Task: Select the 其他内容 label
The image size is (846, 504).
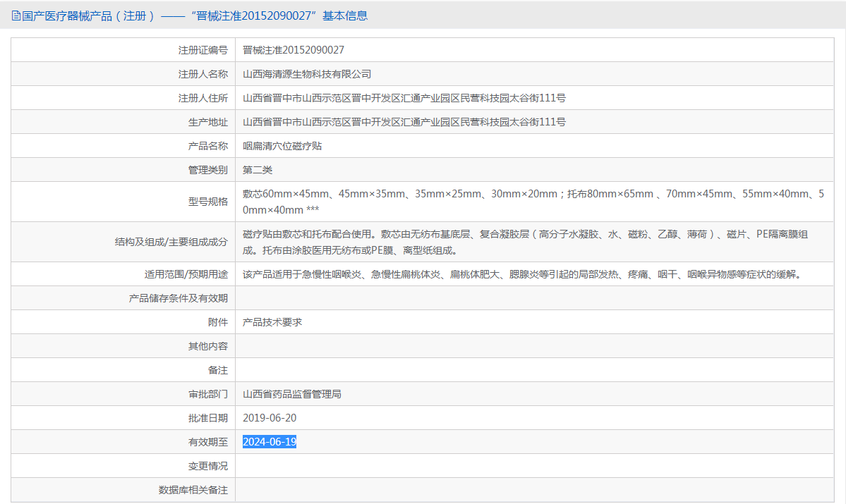Action: pos(207,347)
